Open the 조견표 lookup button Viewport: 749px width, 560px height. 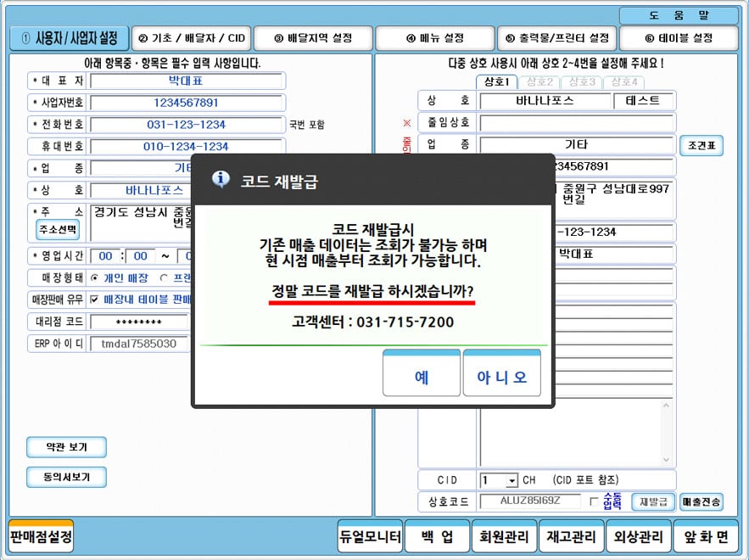701,146
